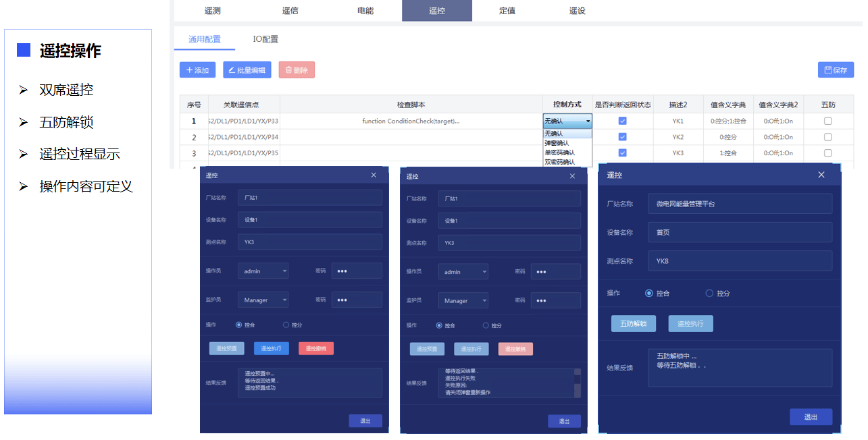Select 控合 radio in the YK8 dialog
This screenshot has width=868, height=440.
[649, 294]
